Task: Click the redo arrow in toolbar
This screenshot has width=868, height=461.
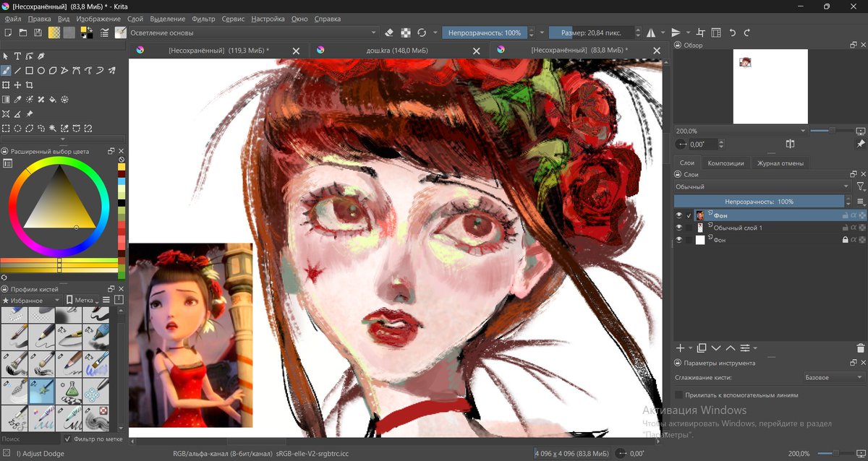Action: click(x=747, y=33)
